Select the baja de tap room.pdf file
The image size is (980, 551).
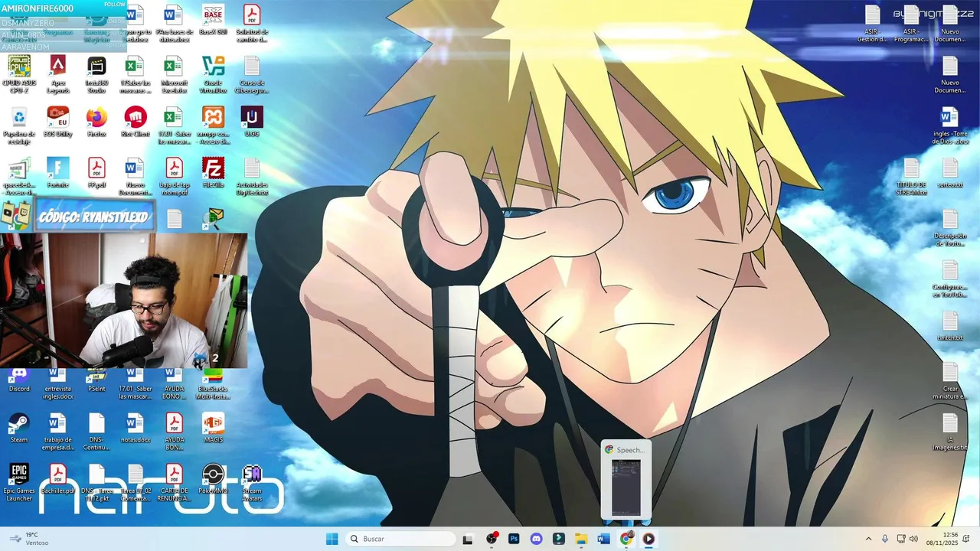[x=175, y=177]
